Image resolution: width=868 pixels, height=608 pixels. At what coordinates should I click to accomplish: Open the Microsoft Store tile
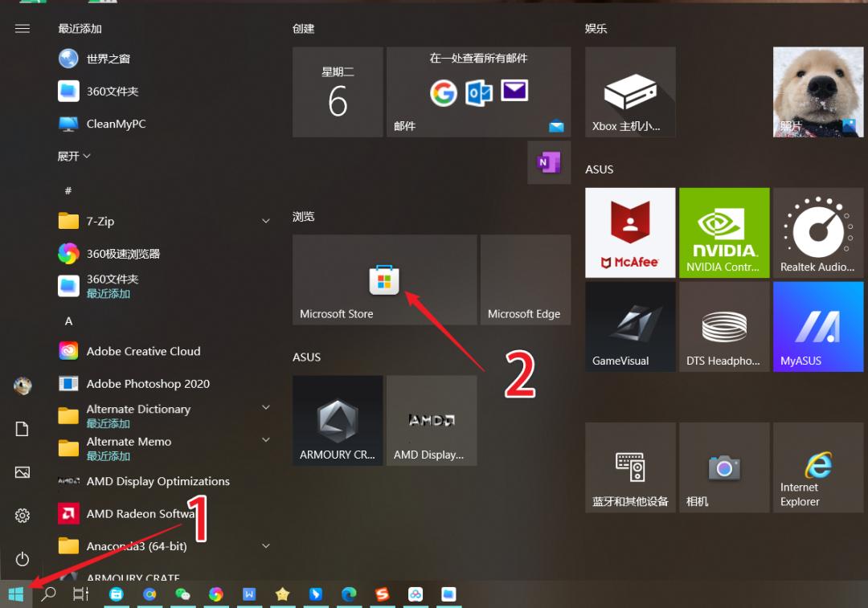384,279
